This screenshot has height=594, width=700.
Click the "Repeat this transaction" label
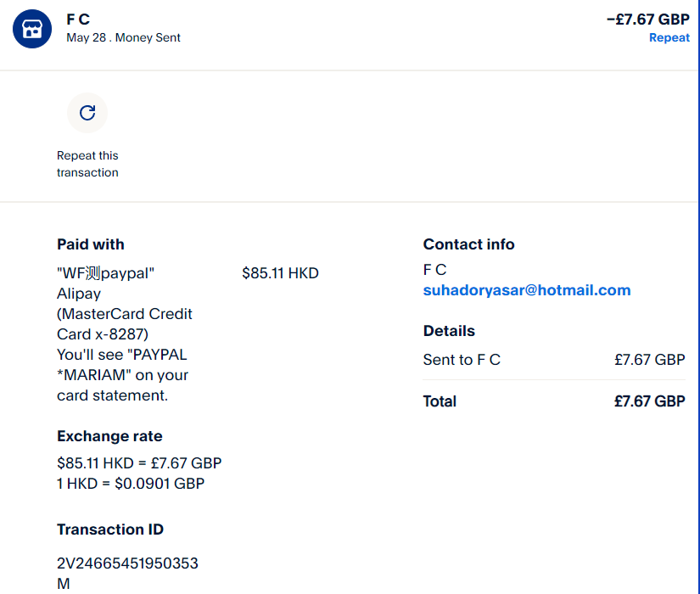87,164
